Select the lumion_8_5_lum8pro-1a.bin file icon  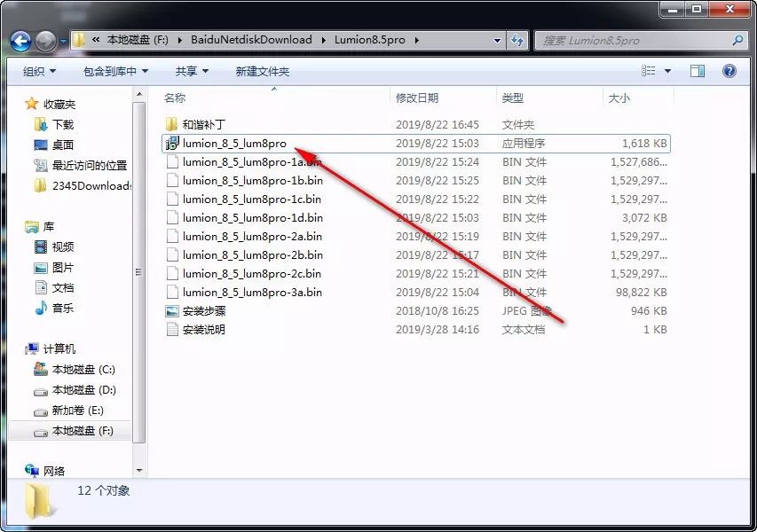coord(172,161)
